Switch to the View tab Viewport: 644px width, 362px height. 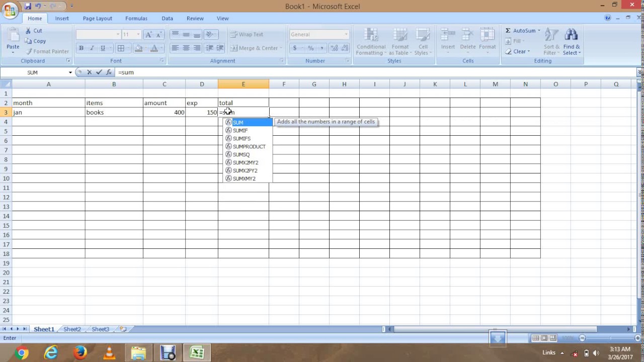click(223, 18)
